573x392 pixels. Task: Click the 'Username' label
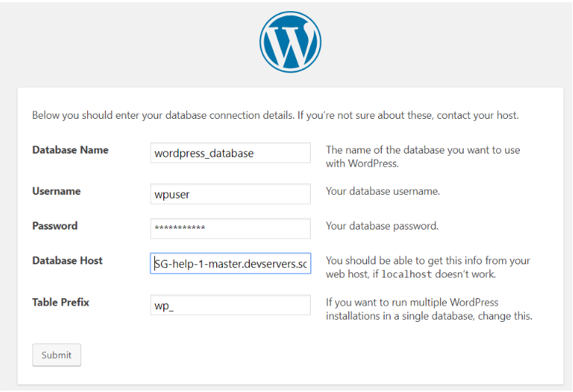(56, 191)
